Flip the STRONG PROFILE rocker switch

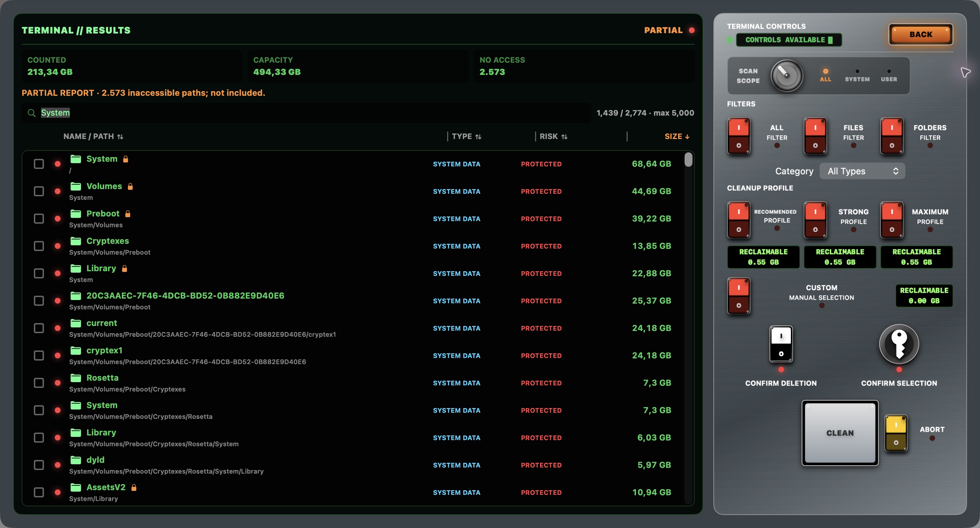(815, 220)
